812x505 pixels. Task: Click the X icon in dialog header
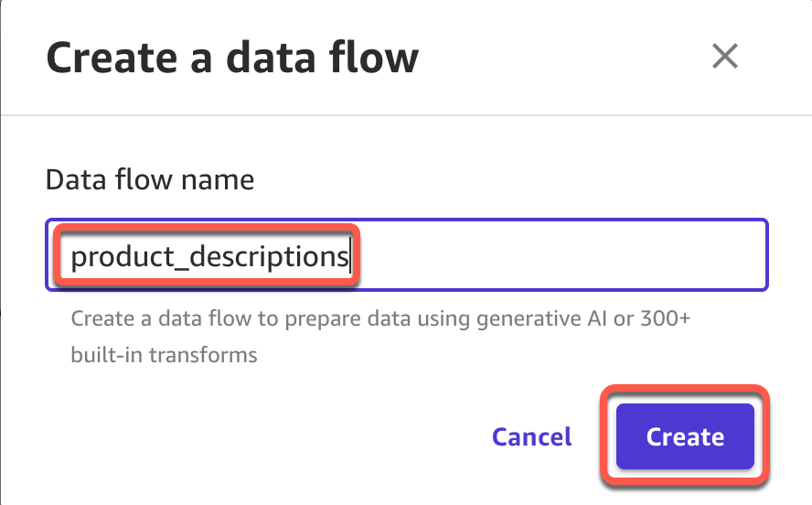(725, 57)
